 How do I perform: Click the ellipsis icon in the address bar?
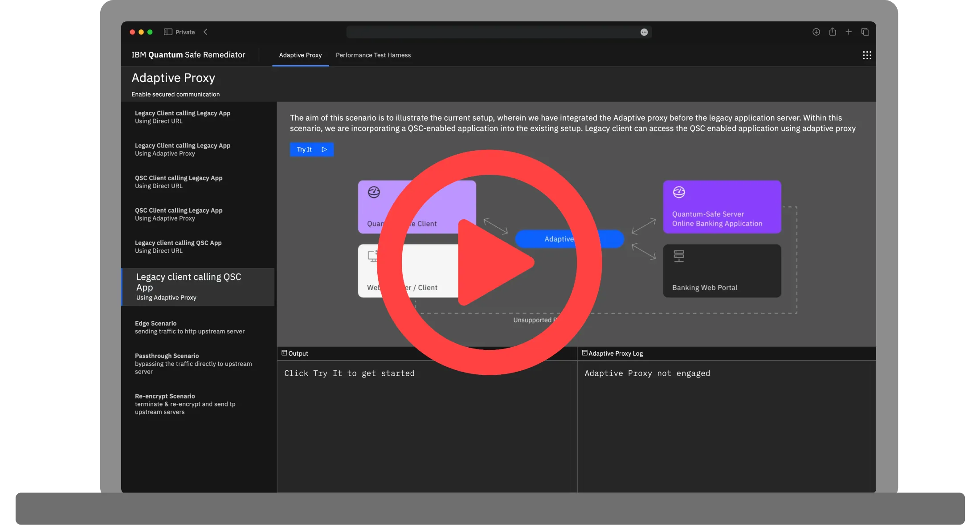tap(644, 32)
